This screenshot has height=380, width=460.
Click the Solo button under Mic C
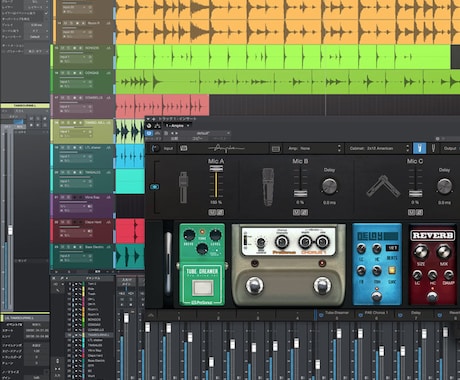tap(419, 212)
